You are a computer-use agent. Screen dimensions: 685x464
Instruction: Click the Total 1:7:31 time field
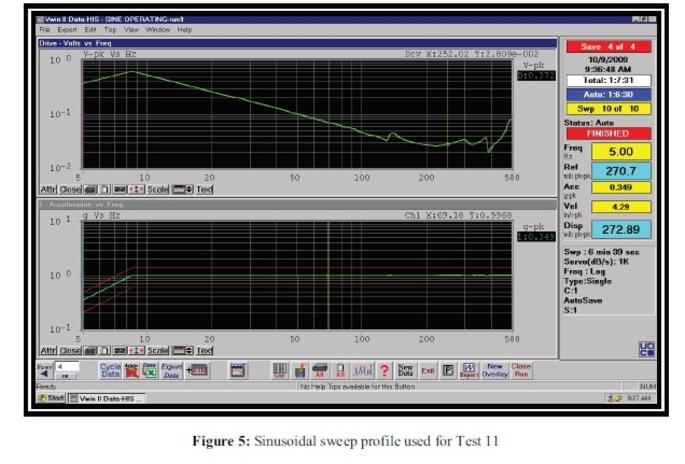point(609,80)
